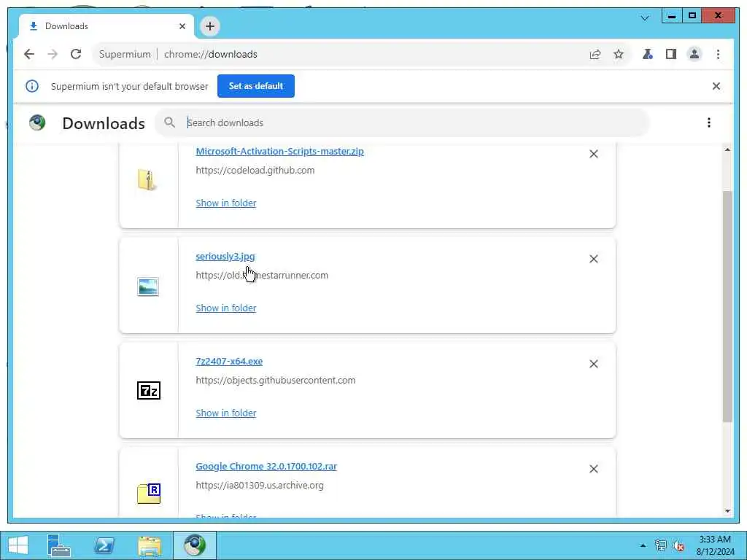This screenshot has width=747, height=560.
Task: Click the scrollbar up arrow
Action: (x=727, y=150)
